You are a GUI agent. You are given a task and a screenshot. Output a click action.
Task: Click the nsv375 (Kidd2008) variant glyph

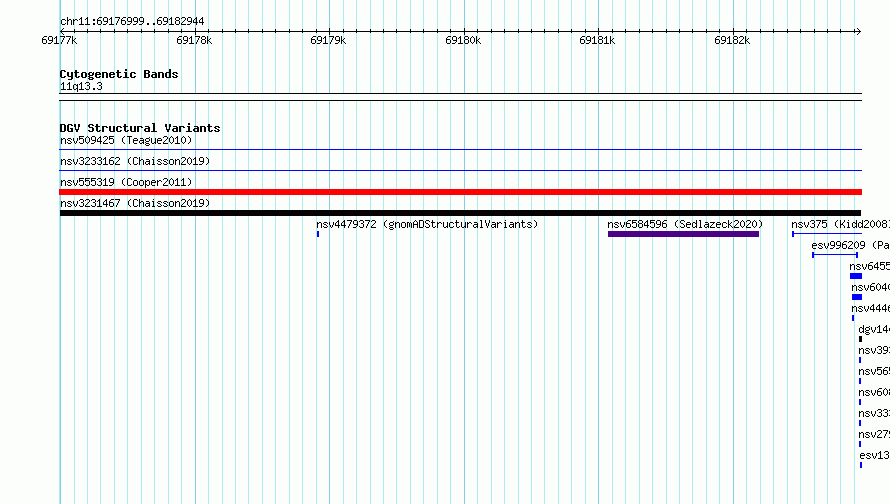(827, 234)
